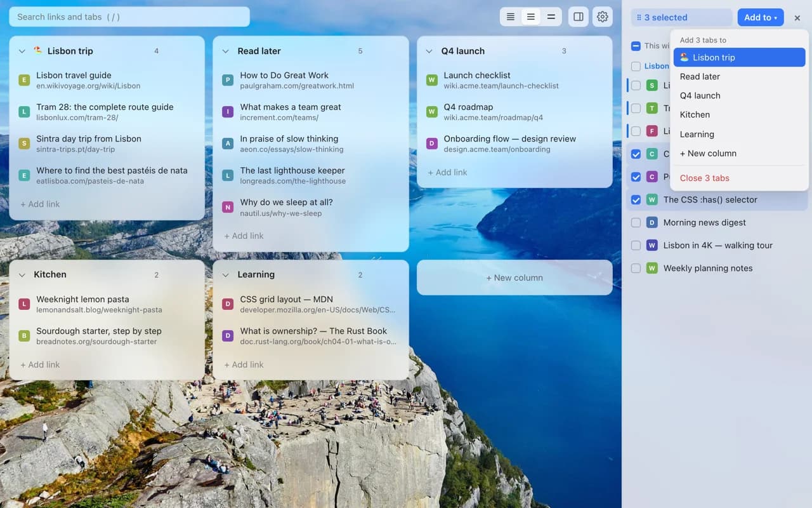Image resolution: width=812 pixels, height=508 pixels.
Task: Collapse the Learning column
Action: tap(226, 275)
